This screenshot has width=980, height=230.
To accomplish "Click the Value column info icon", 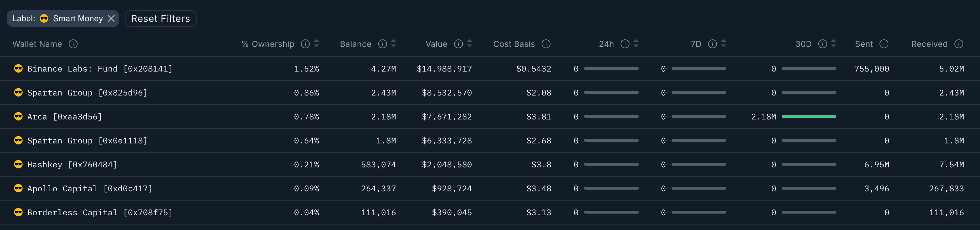I will (459, 44).
